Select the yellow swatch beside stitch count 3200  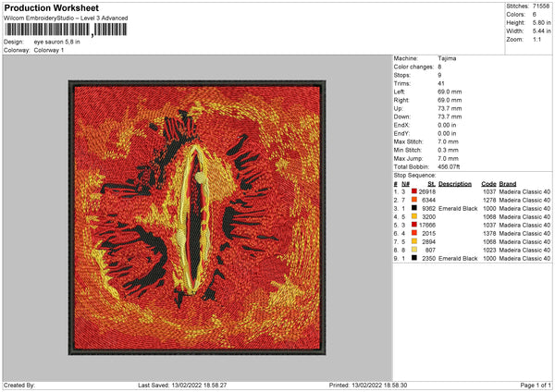coord(414,216)
